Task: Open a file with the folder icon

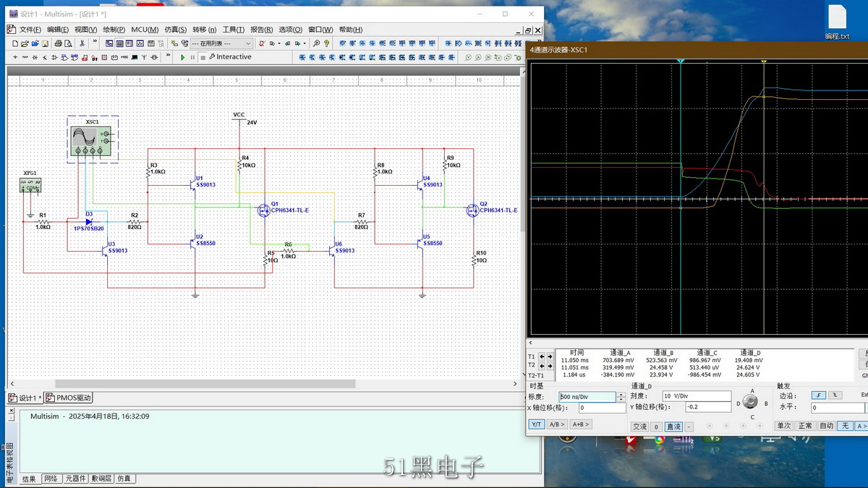Action: click(25, 43)
